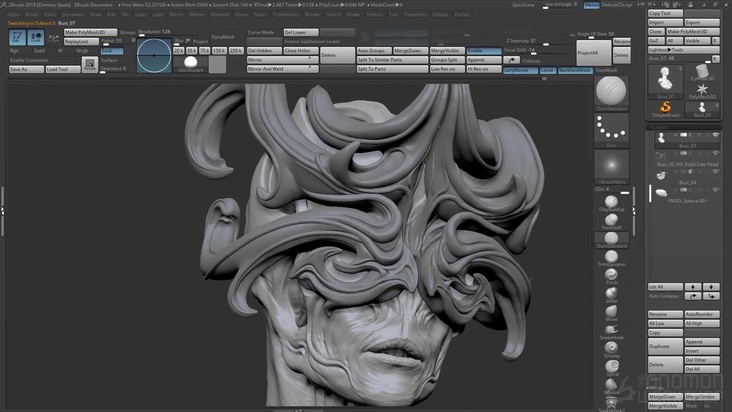Screen dimensions: 732x412
Task: Select the ClayBuildup brush icon
Action: coord(610,203)
